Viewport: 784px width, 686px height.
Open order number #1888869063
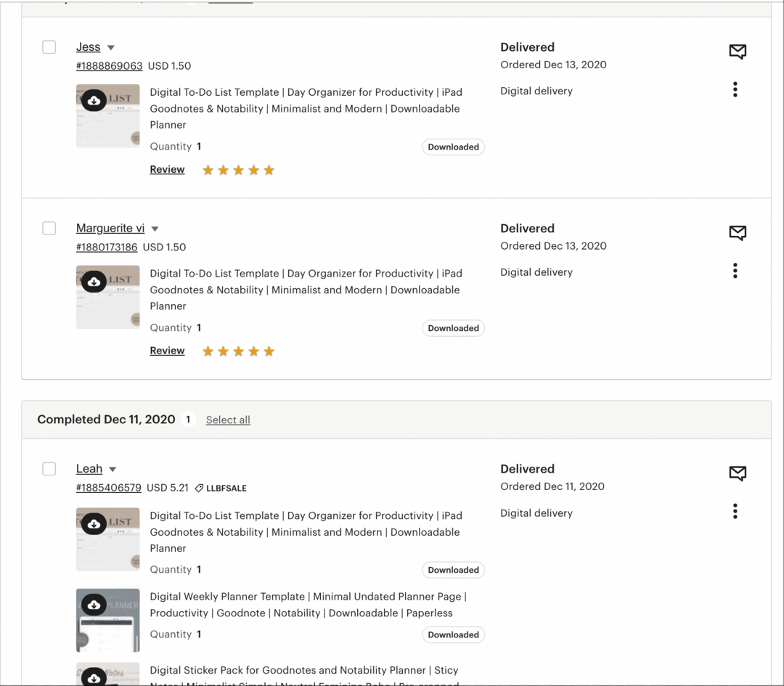(x=109, y=65)
